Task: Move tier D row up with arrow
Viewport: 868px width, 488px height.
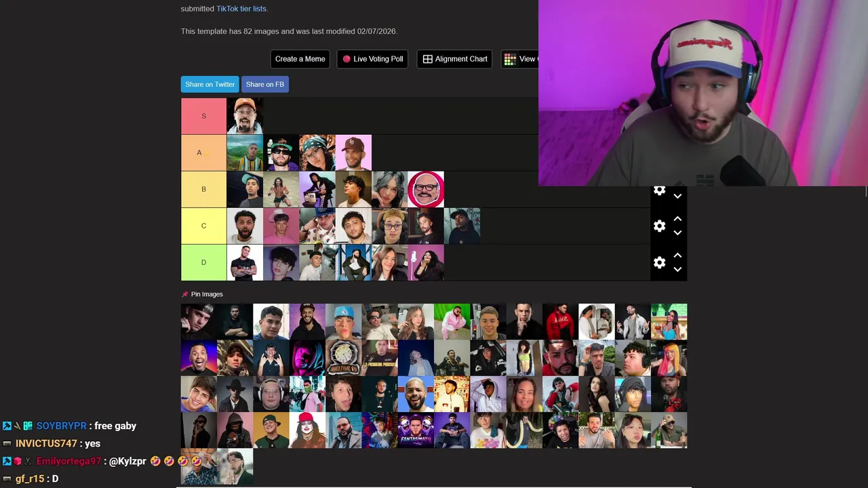Action: point(677,256)
